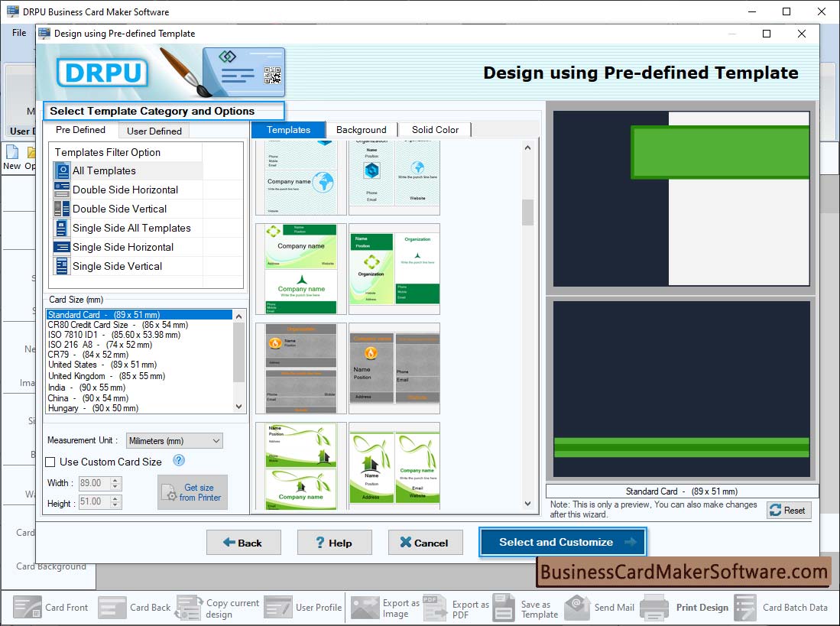Viewport: 840px width, 626px height.
Task: Click the Copy current design icon
Action: tap(189, 607)
